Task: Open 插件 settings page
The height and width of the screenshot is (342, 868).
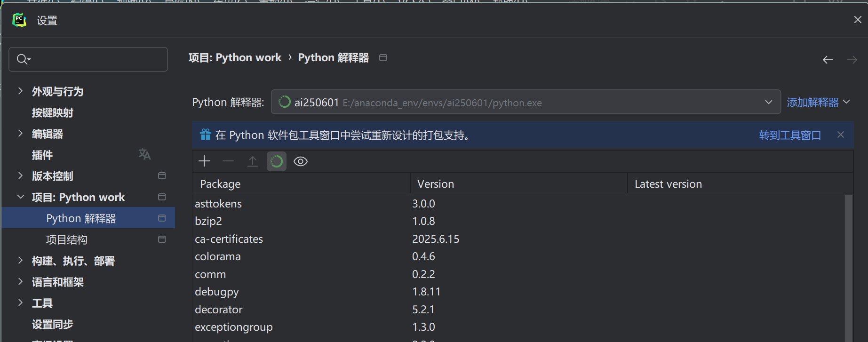Action: click(42, 155)
